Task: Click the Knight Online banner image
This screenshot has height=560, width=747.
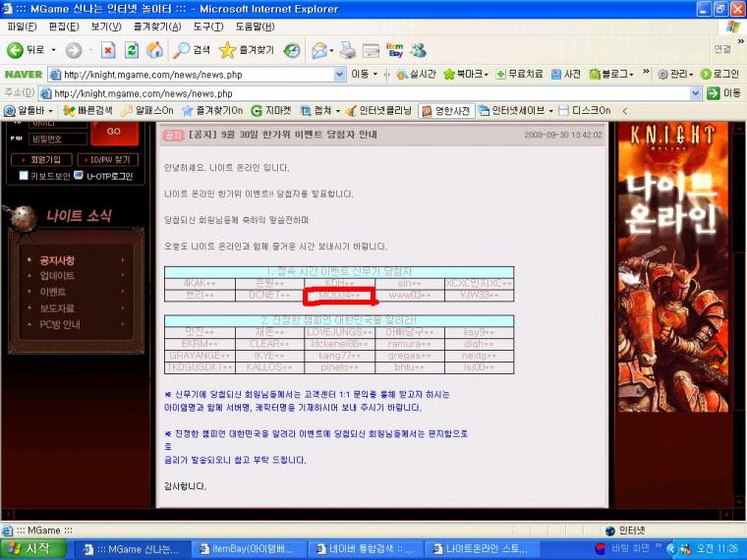Action: click(672, 266)
